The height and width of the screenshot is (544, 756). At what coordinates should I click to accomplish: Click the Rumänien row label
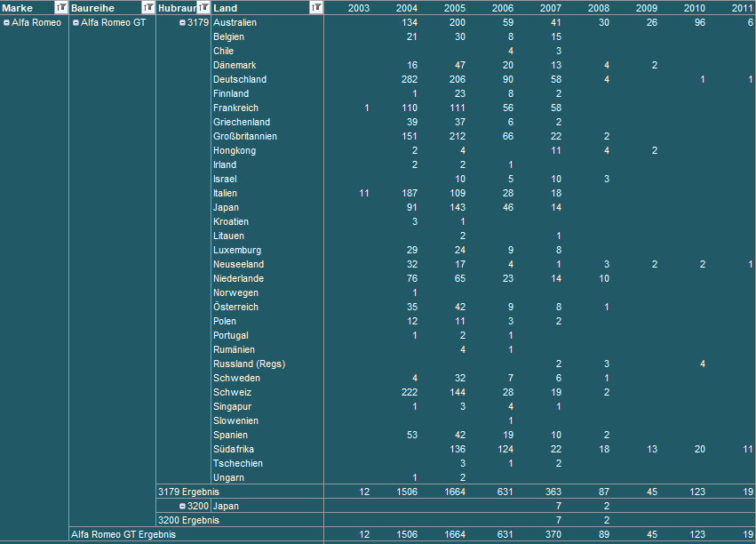click(234, 349)
